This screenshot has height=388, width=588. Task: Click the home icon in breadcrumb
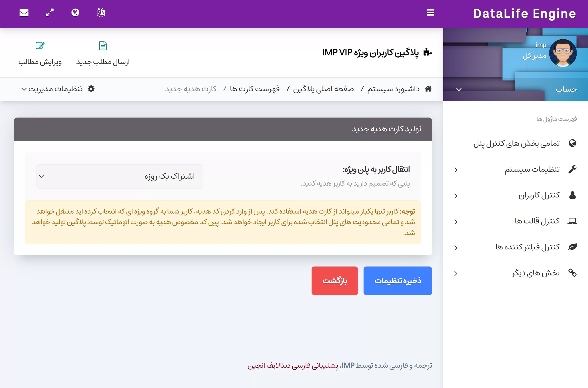(x=428, y=89)
